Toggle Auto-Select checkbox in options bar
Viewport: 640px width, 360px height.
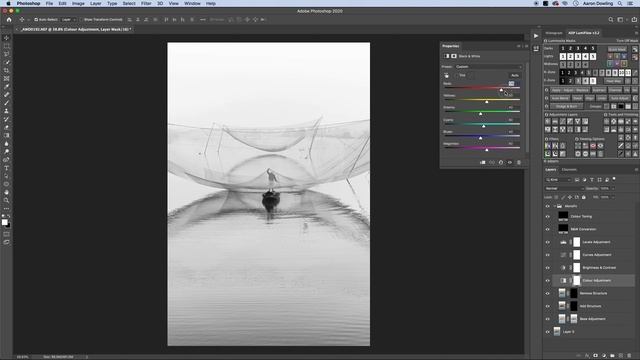click(x=36, y=20)
